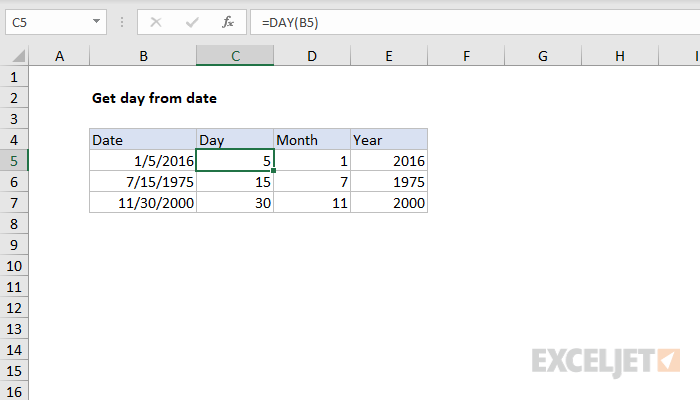Select row 15 header
700x400 pixels.
coord(14,371)
